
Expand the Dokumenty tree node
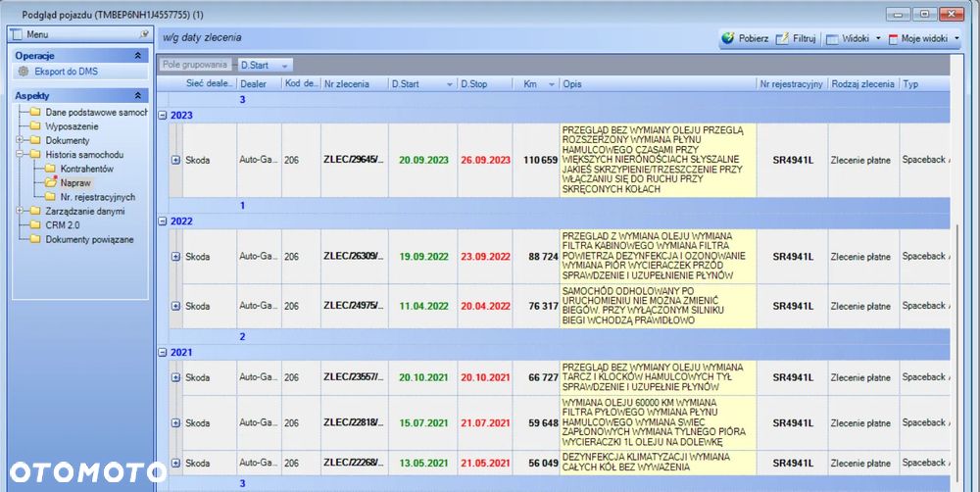(20, 140)
